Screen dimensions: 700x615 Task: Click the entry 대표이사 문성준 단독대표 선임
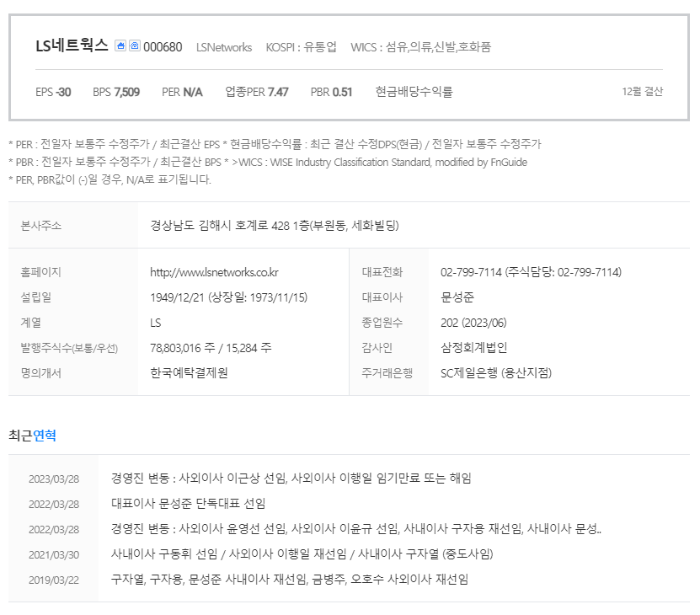189,504
